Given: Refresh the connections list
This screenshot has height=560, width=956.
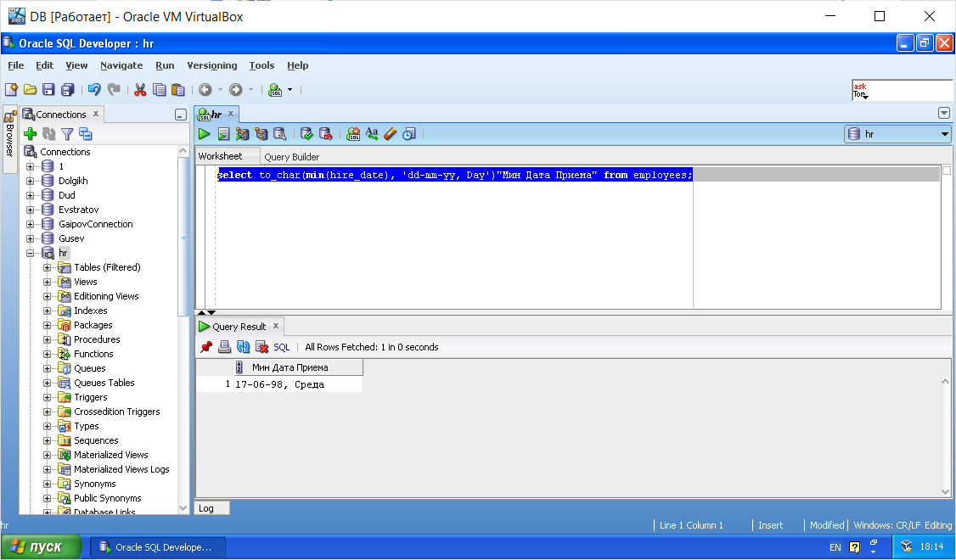Looking at the screenshot, I should click(x=48, y=134).
